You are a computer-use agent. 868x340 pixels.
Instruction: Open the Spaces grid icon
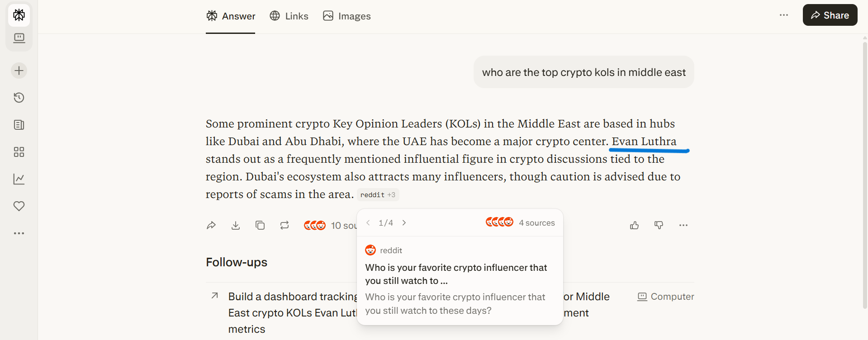(x=19, y=152)
